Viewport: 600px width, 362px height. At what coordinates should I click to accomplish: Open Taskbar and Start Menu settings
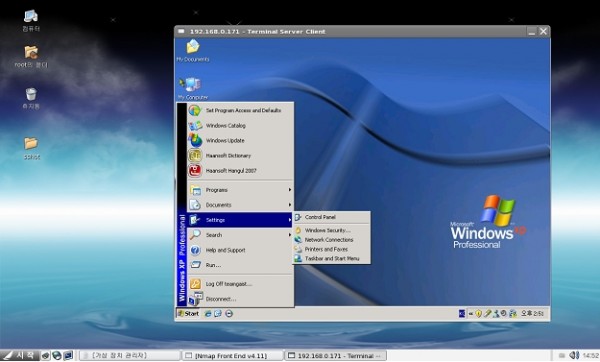(x=331, y=258)
